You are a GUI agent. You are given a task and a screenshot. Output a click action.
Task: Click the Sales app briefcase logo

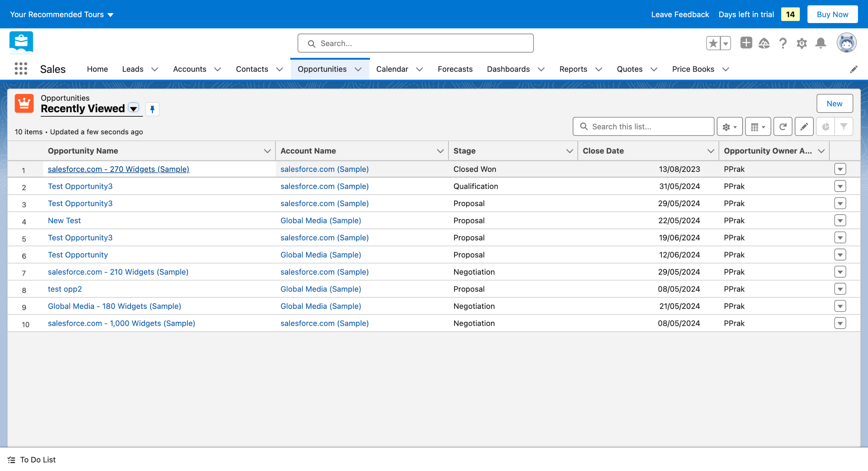[x=21, y=42]
